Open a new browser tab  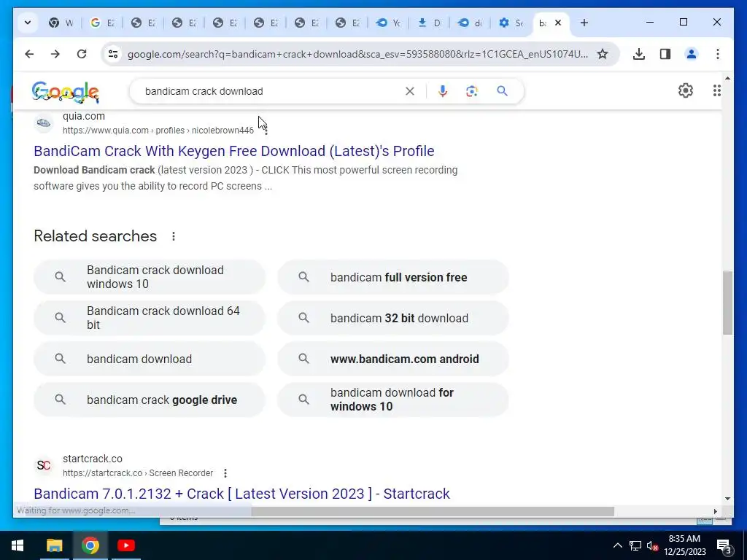[x=584, y=23]
